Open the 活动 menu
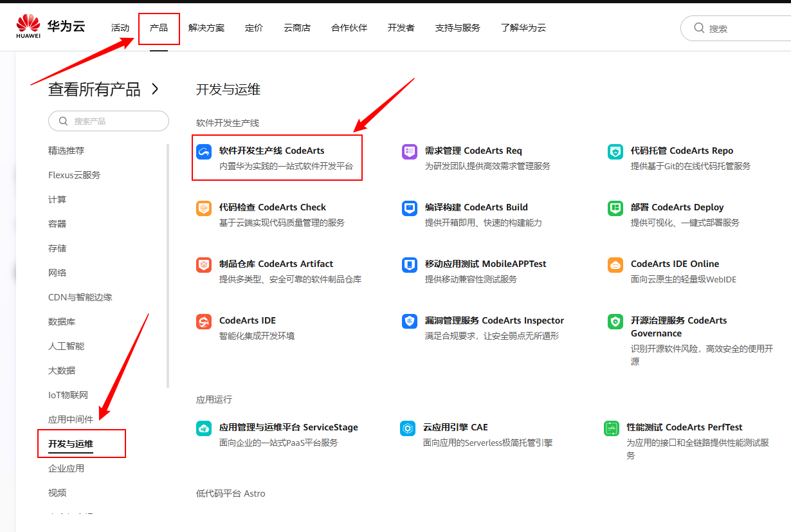791x532 pixels. (x=120, y=28)
